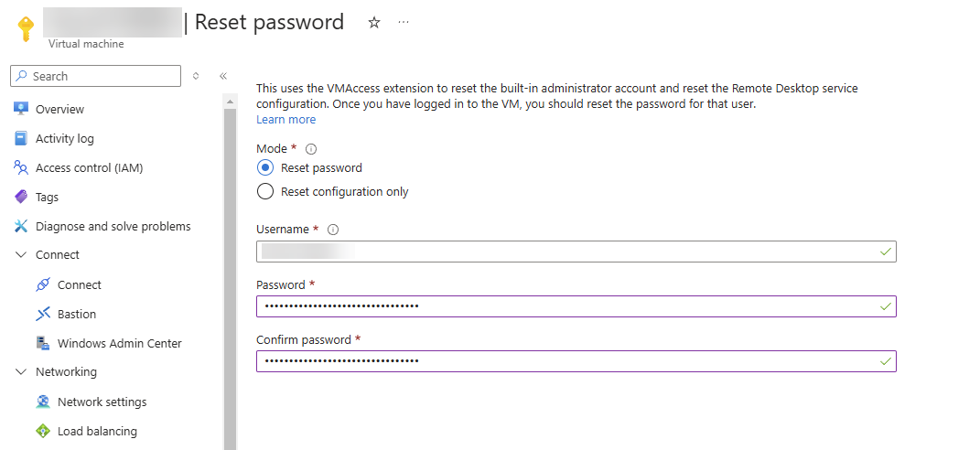Image resolution: width=980 pixels, height=450 pixels.
Task: Select Reset configuration only radio option
Action: pos(265,191)
